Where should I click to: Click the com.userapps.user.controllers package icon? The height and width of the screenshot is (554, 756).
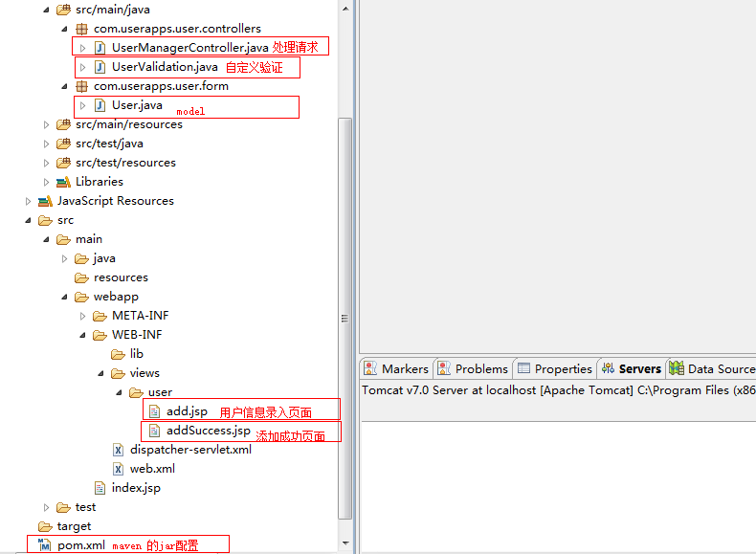pyautogui.click(x=82, y=29)
